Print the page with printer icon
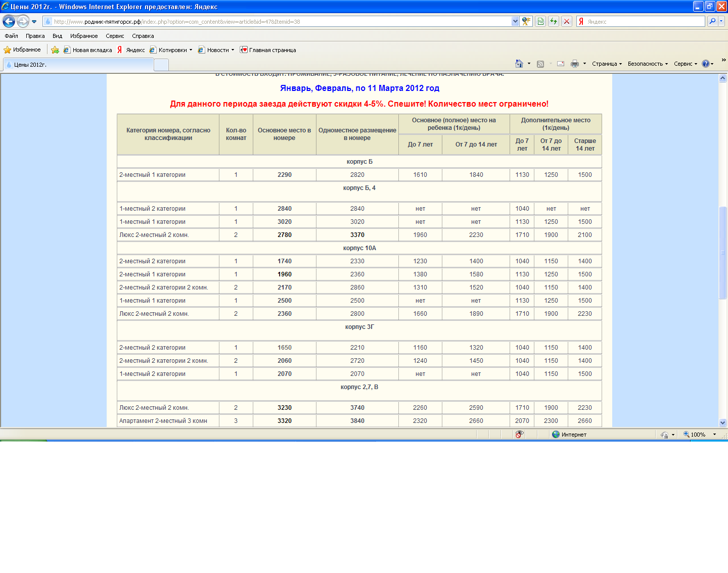Image resolution: width=728 pixels, height=573 pixels. 575,64
